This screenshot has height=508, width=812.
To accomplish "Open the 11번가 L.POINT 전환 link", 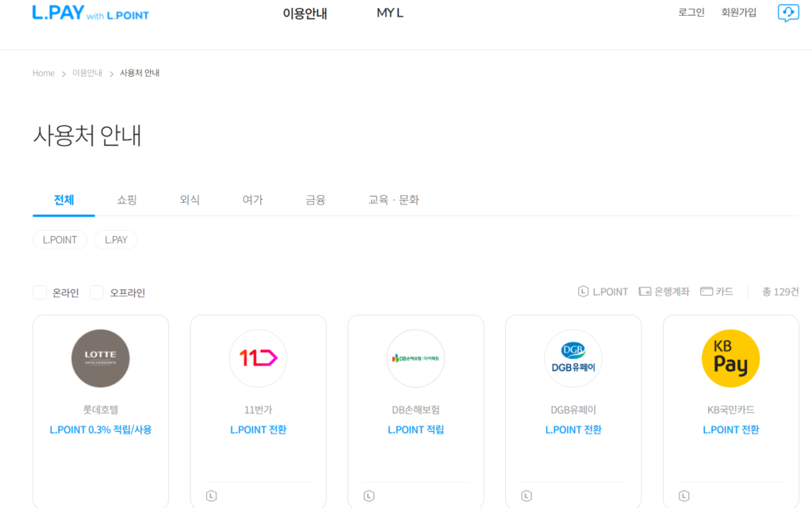I will 258,429.
